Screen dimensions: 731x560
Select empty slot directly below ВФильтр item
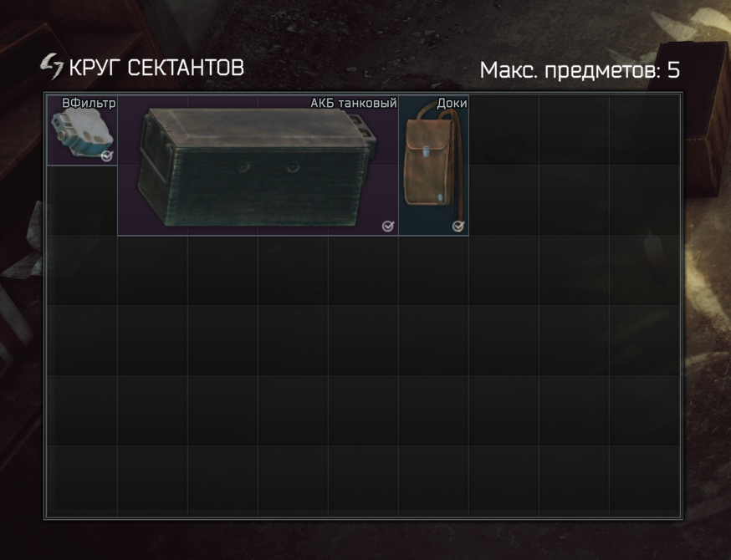pos(82,201)
